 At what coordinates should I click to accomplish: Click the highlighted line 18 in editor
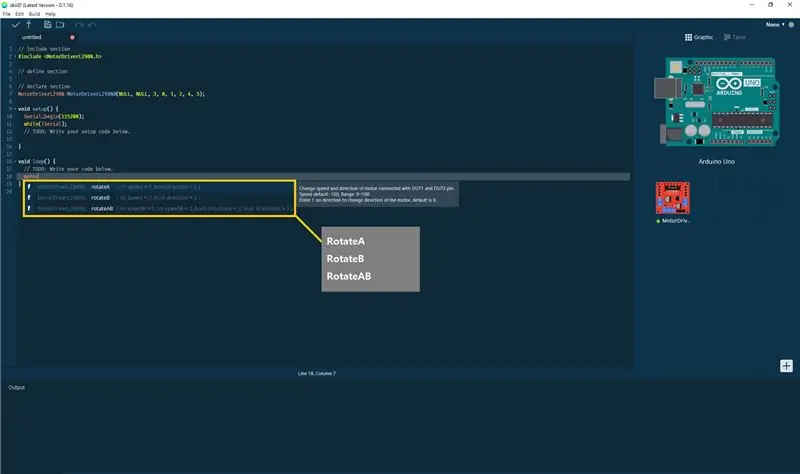323,177
